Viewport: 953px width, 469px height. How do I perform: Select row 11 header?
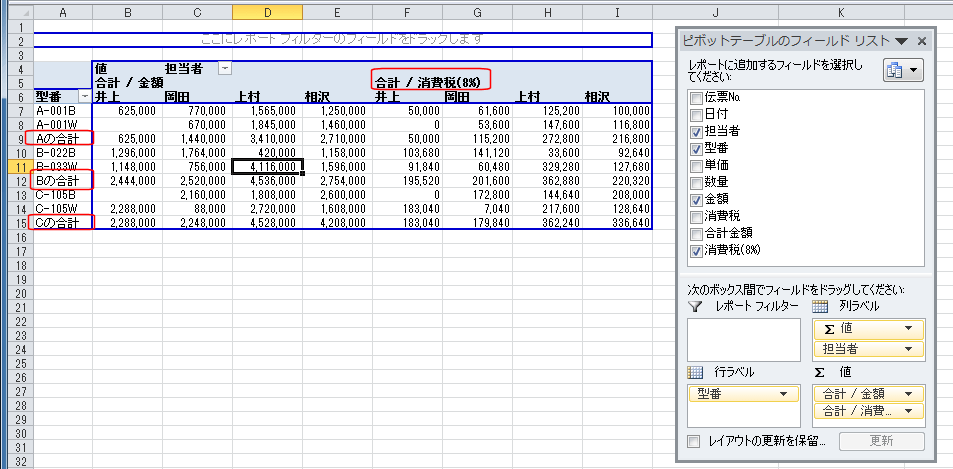pyautogui.click(x=16, y=167)
